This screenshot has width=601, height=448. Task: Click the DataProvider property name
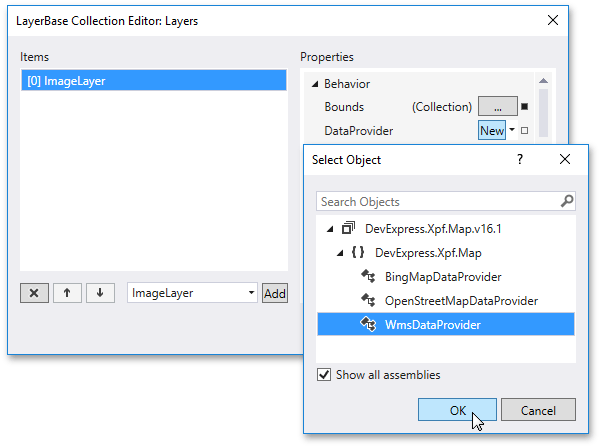click(x=358, y=131)
